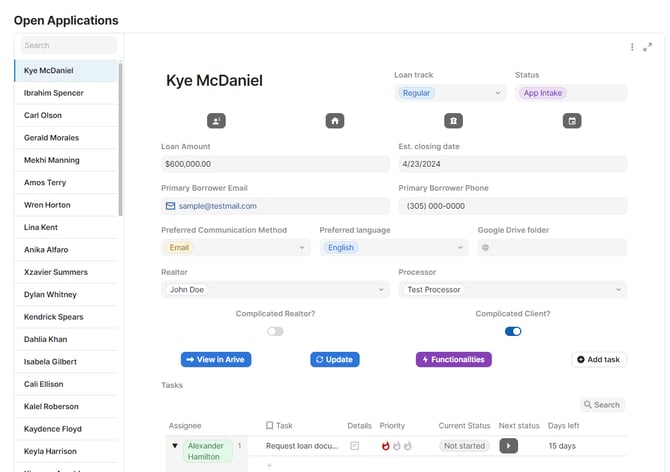Click the Est. closing date field
Image resolution: width=670 pixels, height=472 pixels.
[x=513, y=164]
